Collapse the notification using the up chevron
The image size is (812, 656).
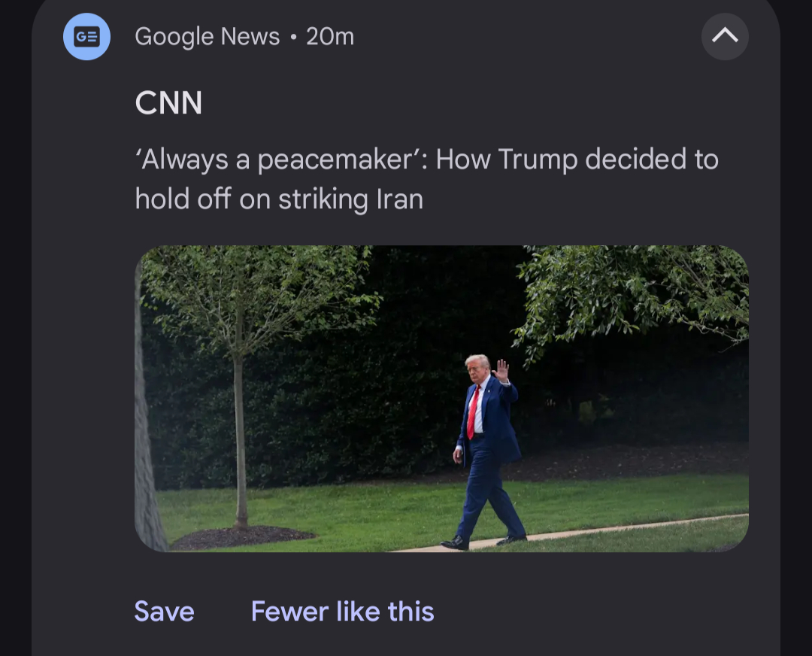pos(725,36)
